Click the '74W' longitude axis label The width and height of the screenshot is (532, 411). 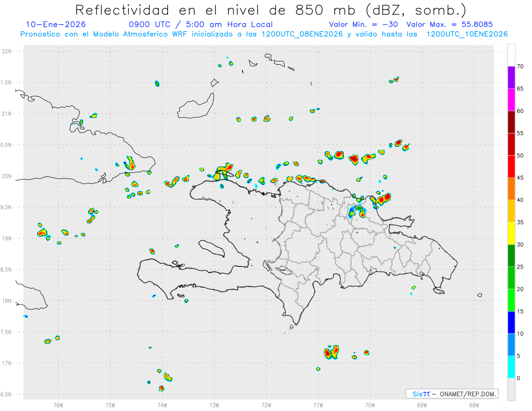[x=162, y=405]
